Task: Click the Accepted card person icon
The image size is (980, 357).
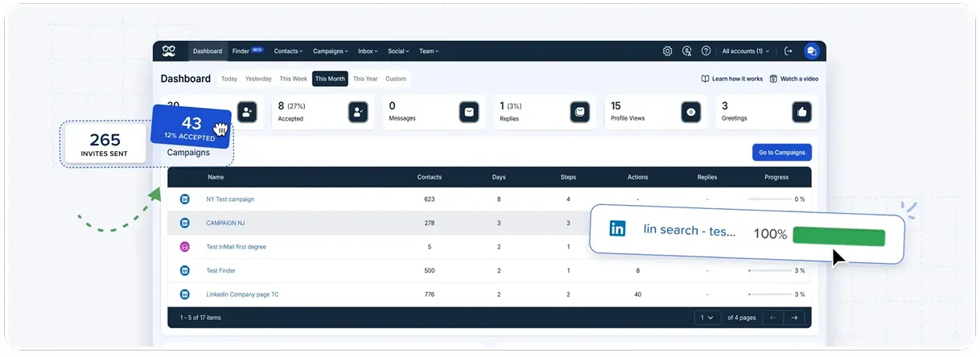Action: 358,112
